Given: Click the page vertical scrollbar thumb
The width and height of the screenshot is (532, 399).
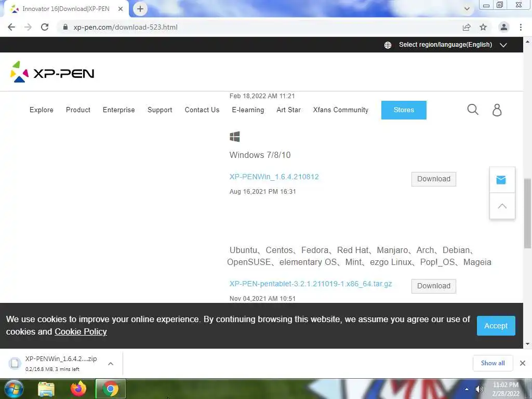Looking at the screenshot, I should pos(527,213).
